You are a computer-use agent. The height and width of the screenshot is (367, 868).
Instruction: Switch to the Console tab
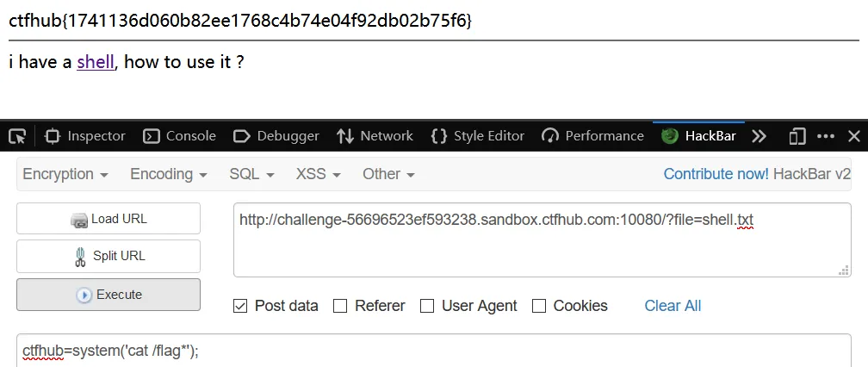coord(179,136)
